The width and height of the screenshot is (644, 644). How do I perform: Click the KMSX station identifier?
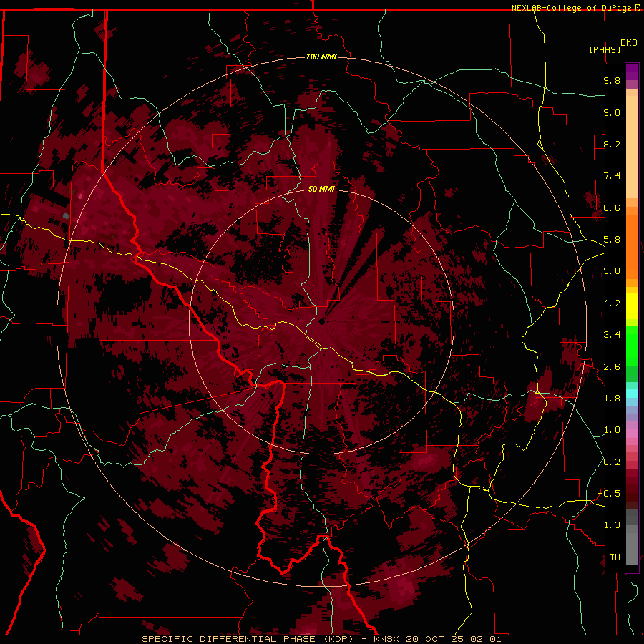coord(387,639)
